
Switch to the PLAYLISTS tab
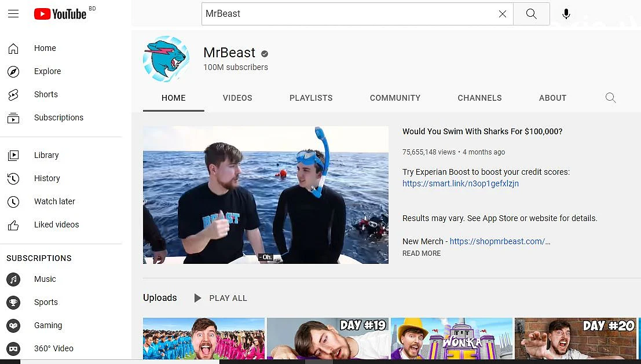point(311,98)
